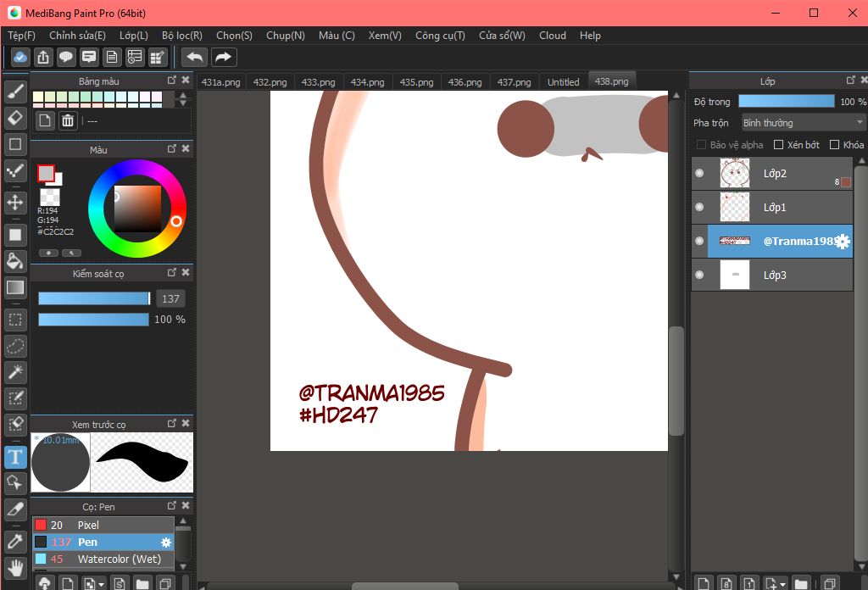This screenshot has width=868, height=590.
Task: Select the Eraser tool
Action: pyautogui.click(x=15, y=117)
